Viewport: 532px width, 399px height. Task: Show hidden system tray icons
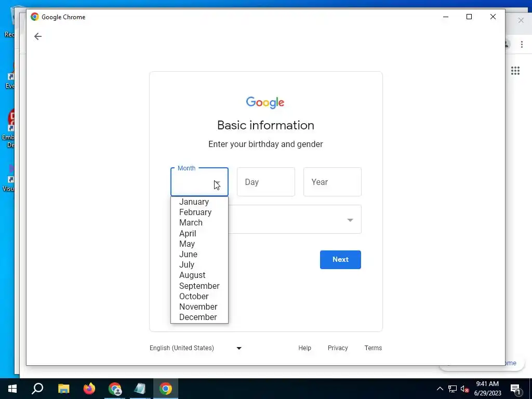click(440, 389)
